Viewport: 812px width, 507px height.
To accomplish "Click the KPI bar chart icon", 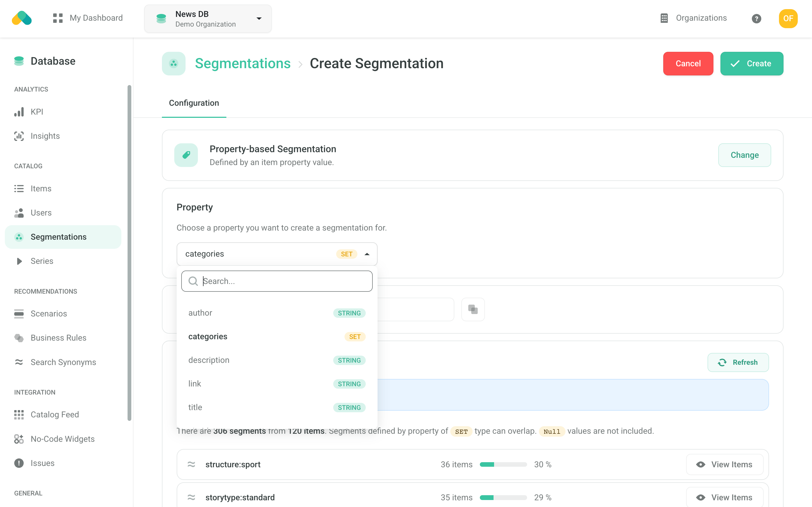I will pyautogui.click(x=19, y=112).
